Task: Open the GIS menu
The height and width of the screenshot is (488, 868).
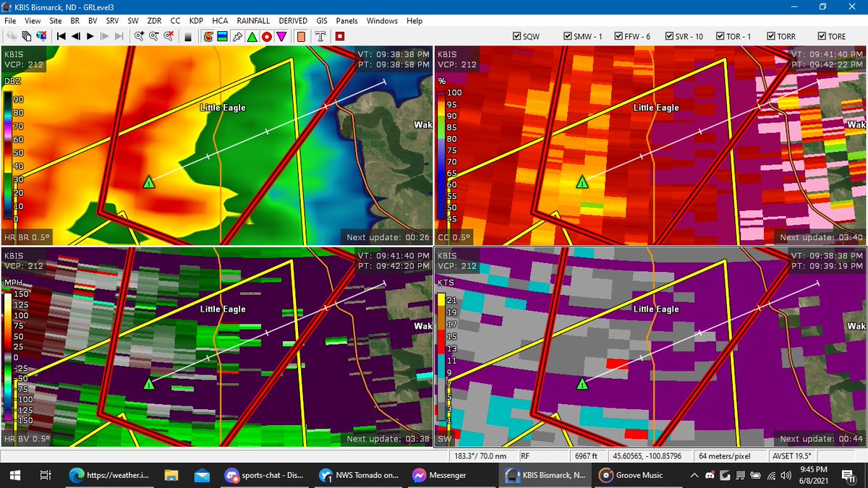Action: [x=321, y=21]
